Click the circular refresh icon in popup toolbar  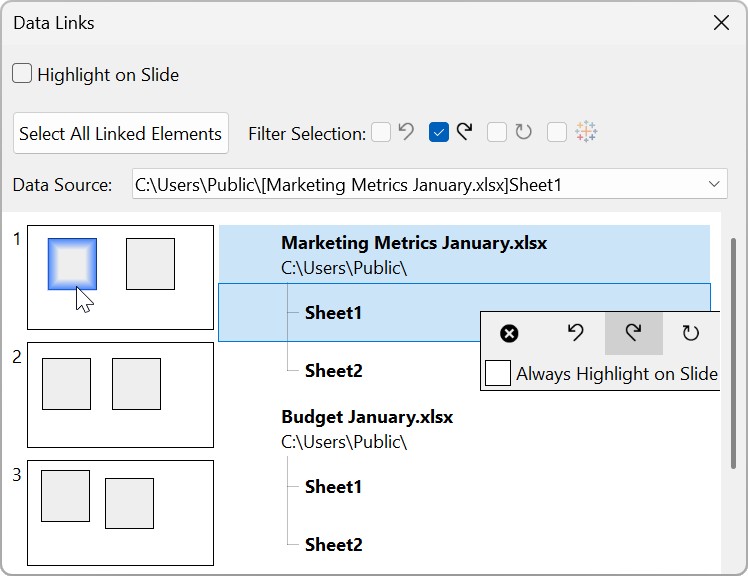[x=690, y=334]
